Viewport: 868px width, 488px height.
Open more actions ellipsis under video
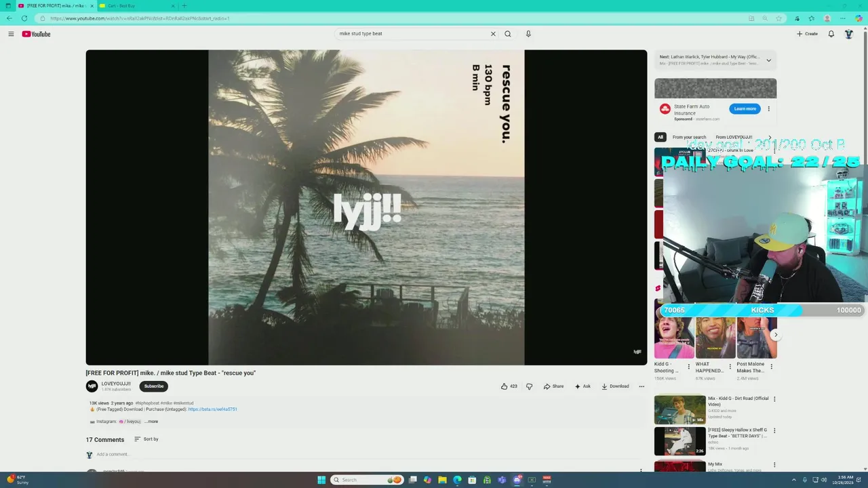click(x=642, y=386)
